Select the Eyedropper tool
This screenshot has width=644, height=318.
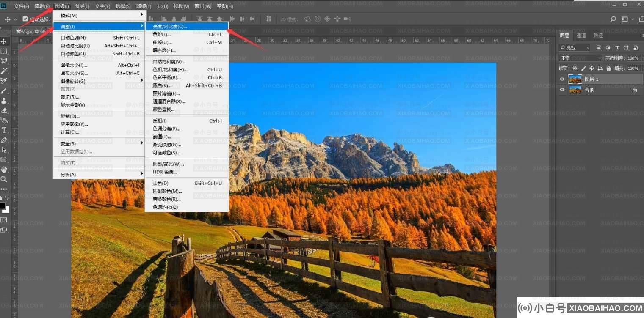coord(4,81)
